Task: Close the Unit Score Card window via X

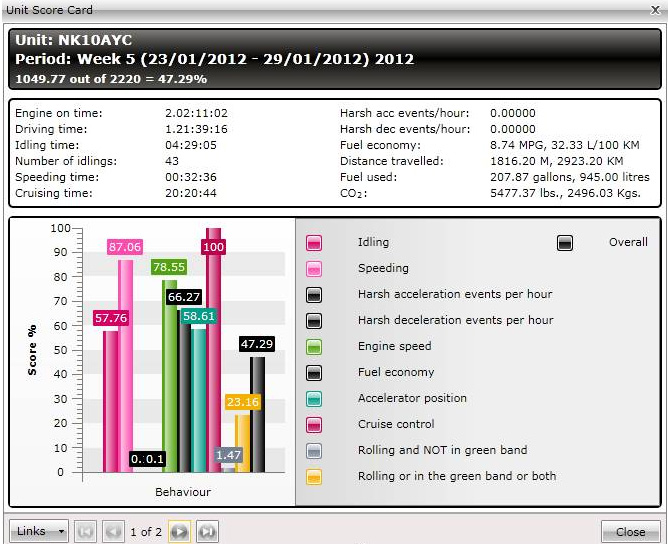Action: click(x=653, y=10)
